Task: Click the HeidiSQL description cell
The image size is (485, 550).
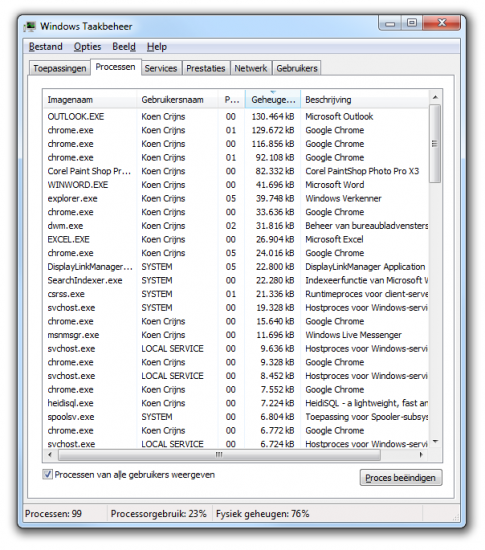Action: click(x=366, y=403)
